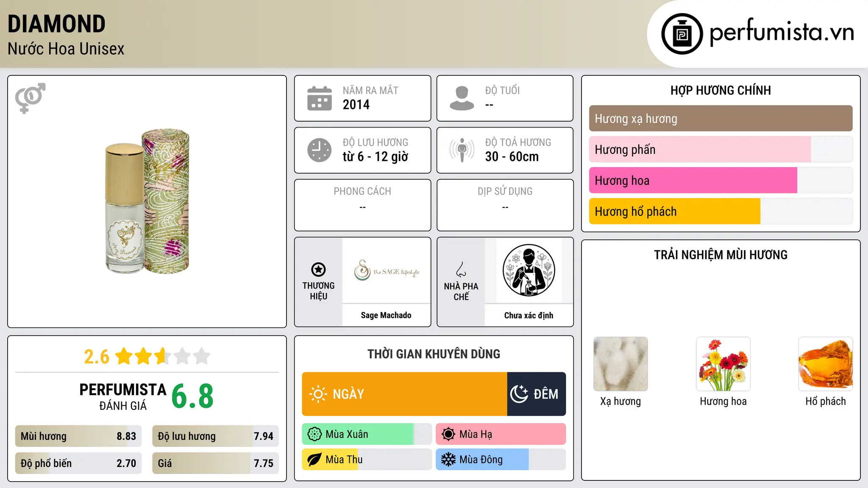Click the Chưa xác định perfumer label
Screen dimensions: 868x488
tap(529, 315)
